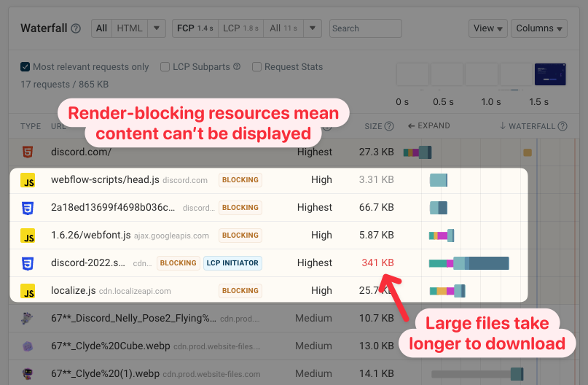This screenshot has height=385, width=588.
Task: Click the JS icon beside webflow-scripts/head.js
Action: pos(28,180)
